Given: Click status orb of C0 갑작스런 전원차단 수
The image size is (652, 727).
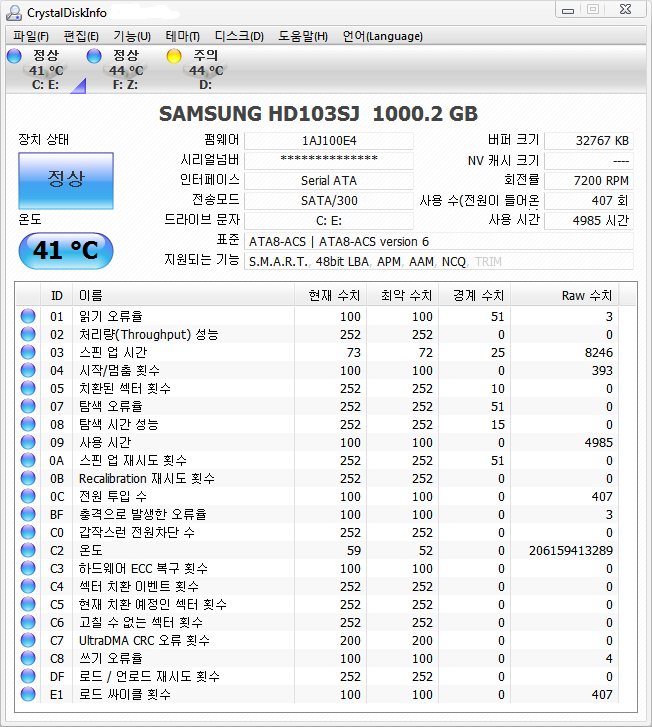Looking at the screenshot, I should pyautogui.click(x=28, y=532).
